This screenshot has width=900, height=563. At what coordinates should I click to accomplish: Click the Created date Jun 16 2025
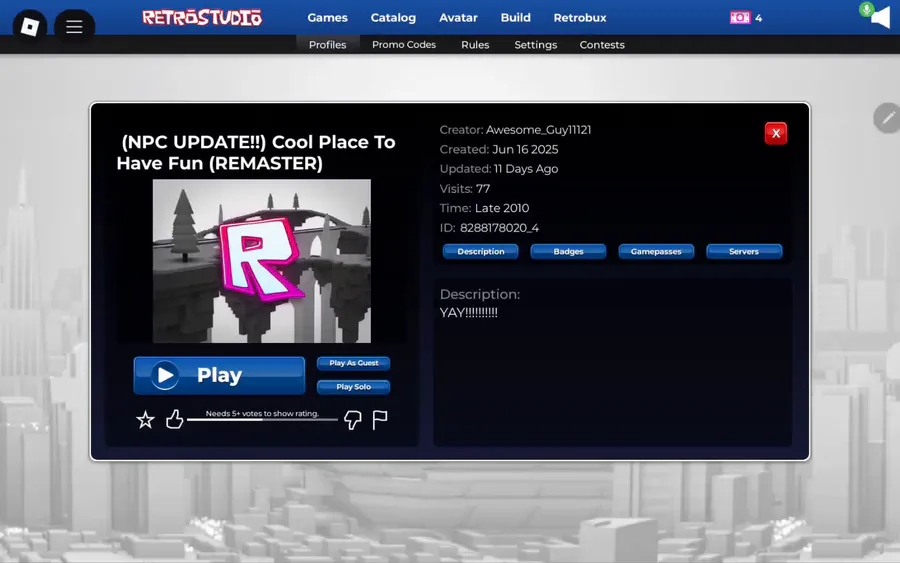coord(525,149)
